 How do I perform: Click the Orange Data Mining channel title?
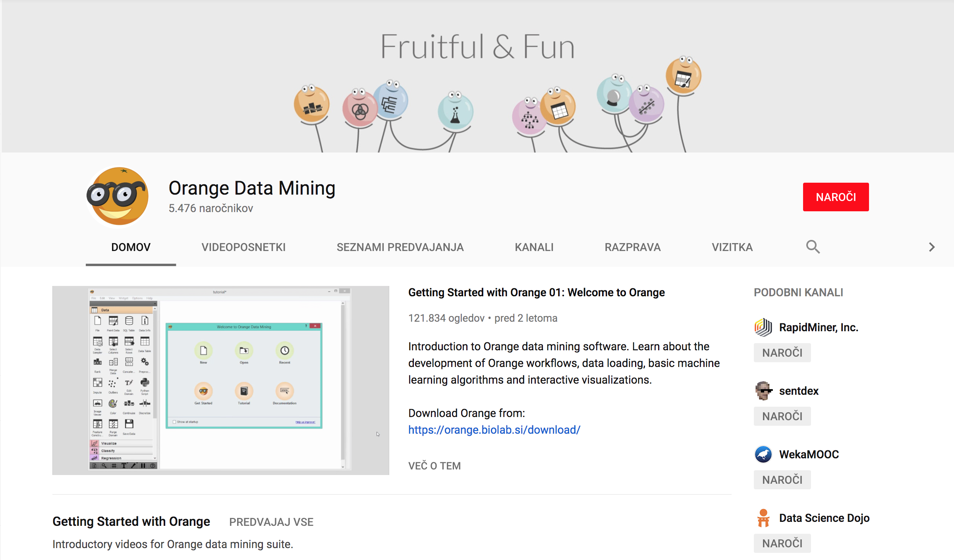pos(252,188)
